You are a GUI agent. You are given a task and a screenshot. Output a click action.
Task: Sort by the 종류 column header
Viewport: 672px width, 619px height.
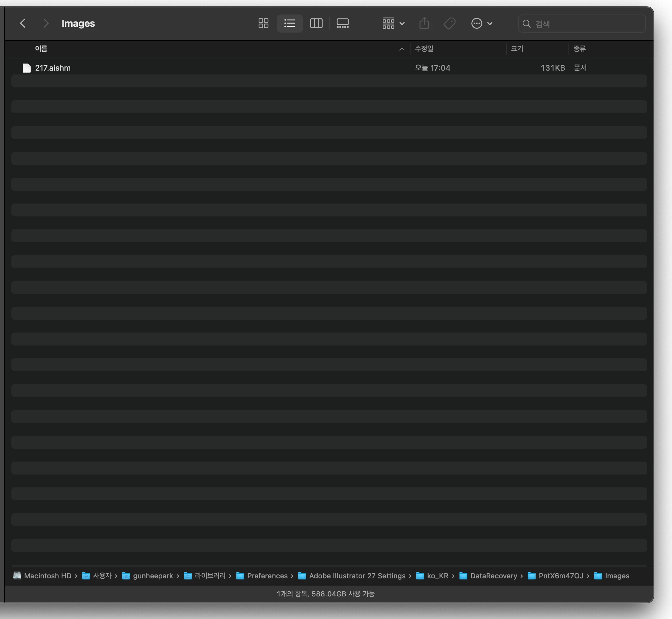pyautogui.click(x=579, y=49)
